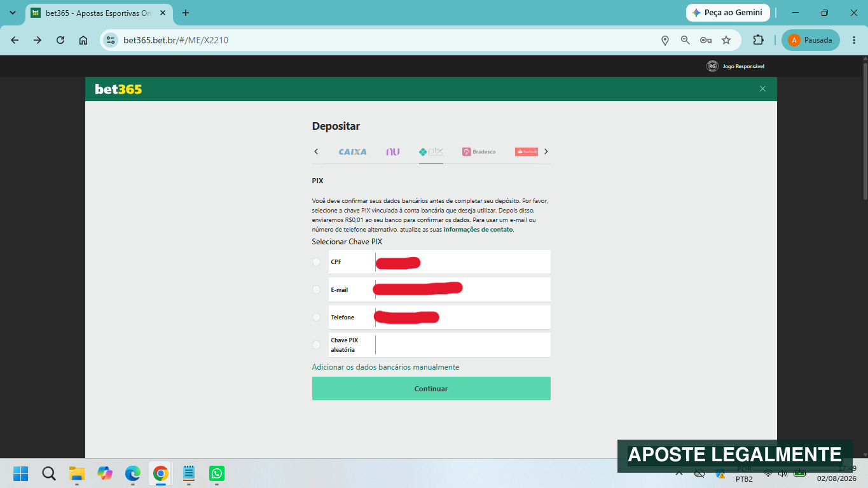Open WhatsApp from the taskbar
Screen dimensions: 868x488
click(217, 473)
